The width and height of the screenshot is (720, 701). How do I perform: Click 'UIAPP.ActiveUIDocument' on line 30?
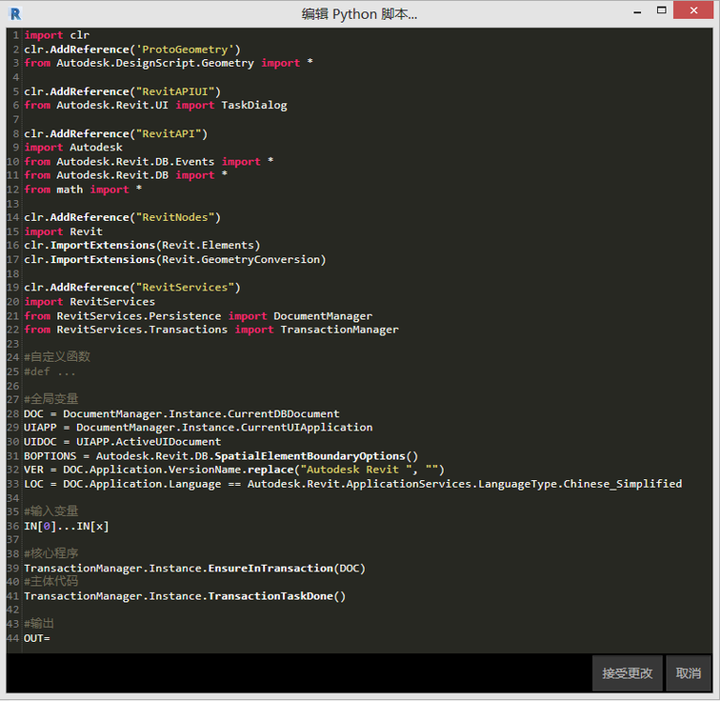tap(148, 442)
